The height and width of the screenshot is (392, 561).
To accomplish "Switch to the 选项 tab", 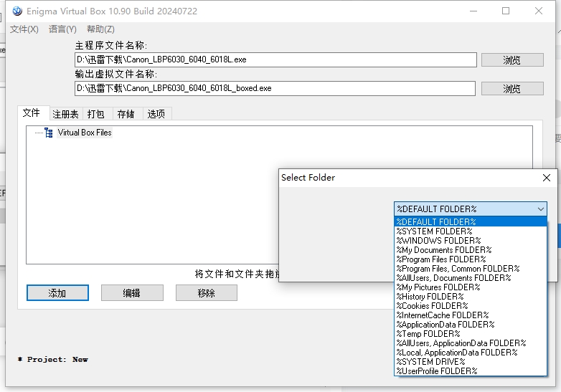I will click(x=156, y=114).
